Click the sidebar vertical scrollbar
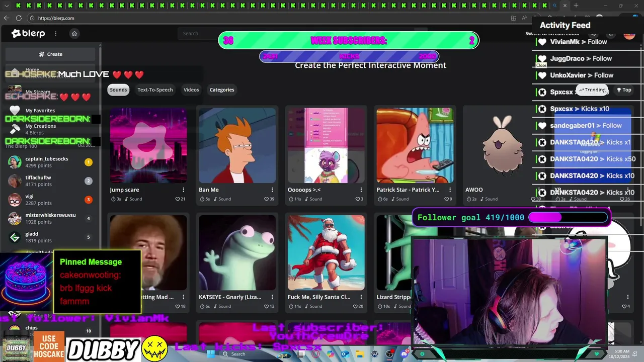The image size is (644, 362). pos(100,151)
